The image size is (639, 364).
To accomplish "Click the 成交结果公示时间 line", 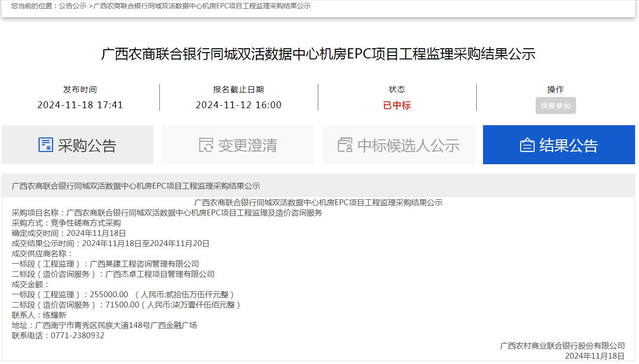I will [x=111, y=243].
